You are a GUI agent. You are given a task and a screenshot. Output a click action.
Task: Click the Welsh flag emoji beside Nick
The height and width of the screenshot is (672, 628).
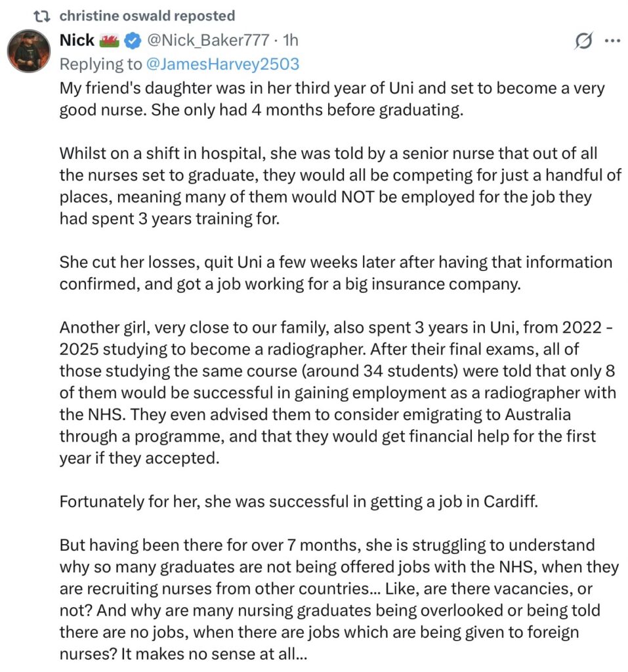point(109,41)
